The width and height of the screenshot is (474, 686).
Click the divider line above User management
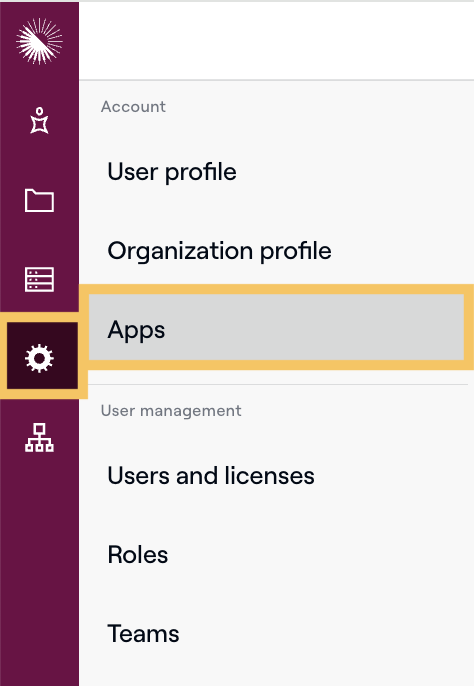[x=274, y=385]
